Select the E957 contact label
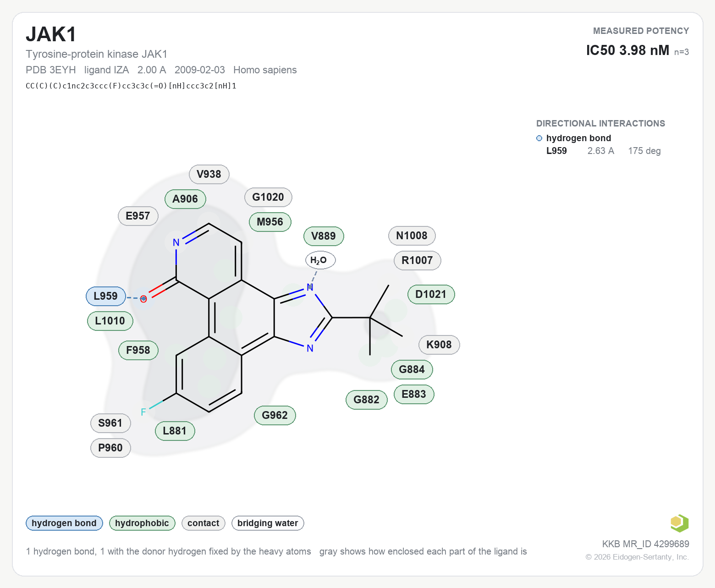Viewport: 715px width, 588px height. 138,216
